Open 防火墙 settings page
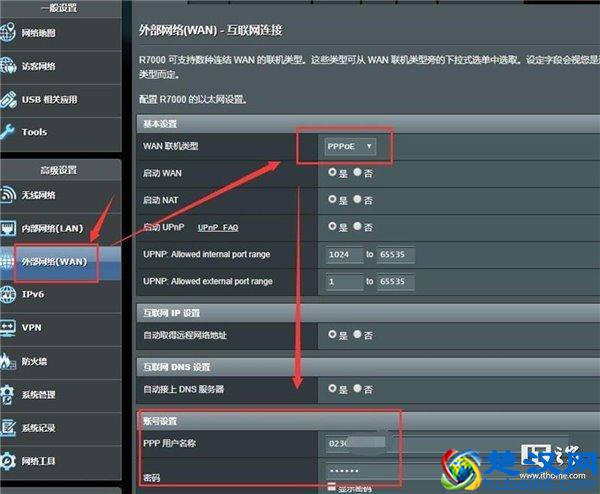Image resolution: width=600 pixels, height=494 pixels. pos(61,362)
